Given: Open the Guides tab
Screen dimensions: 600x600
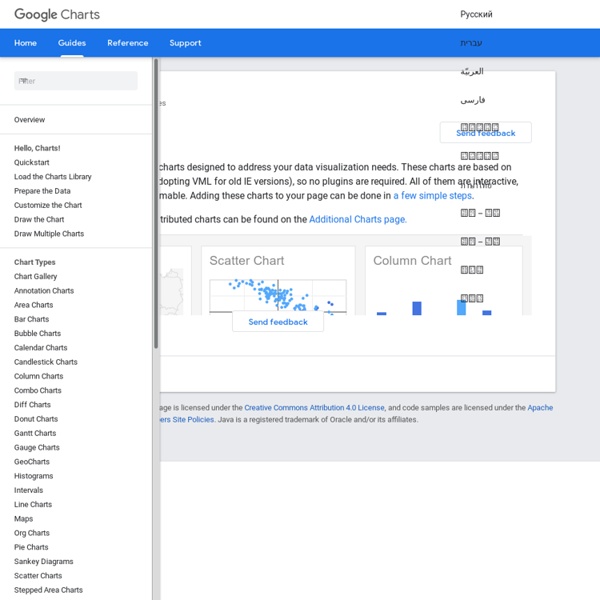Looking at the screenshot, I should click(72, 43).
